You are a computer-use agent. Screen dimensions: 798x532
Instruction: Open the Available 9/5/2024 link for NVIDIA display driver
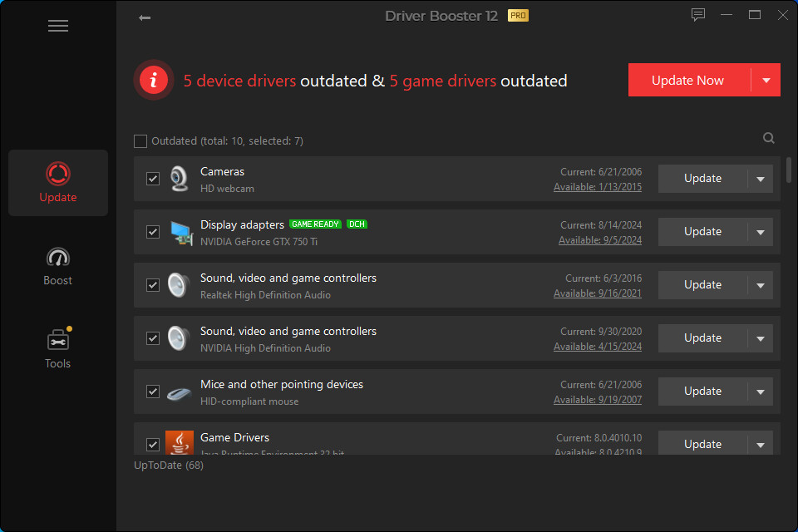(x=600, y=239)
